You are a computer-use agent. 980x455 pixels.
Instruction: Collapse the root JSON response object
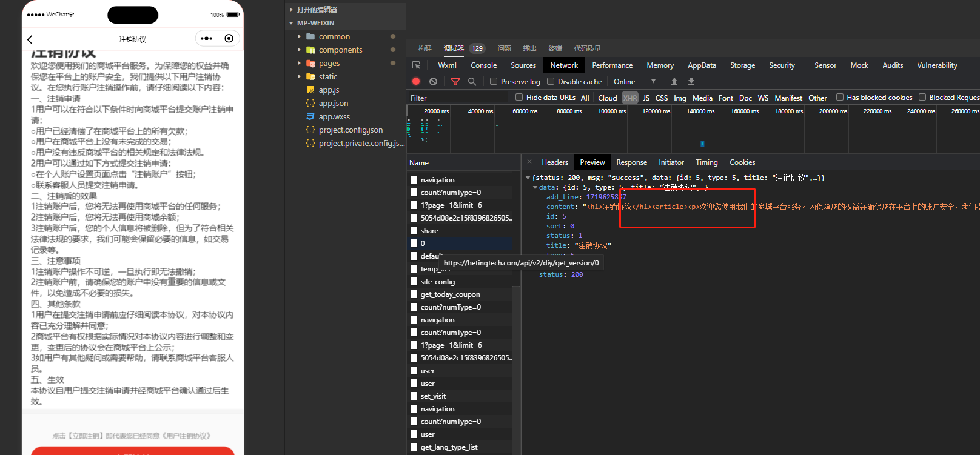[528, 178]
